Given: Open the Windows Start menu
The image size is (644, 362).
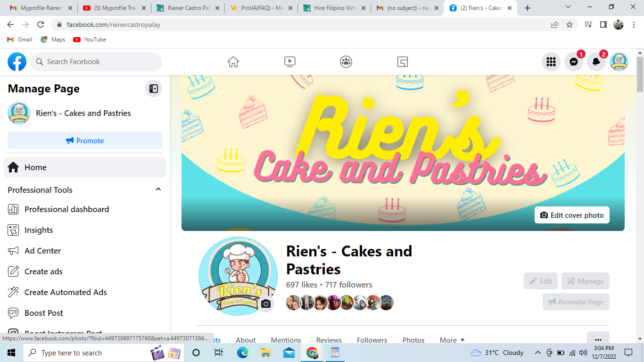Looking at the screenshot, I should pos(11,353).
